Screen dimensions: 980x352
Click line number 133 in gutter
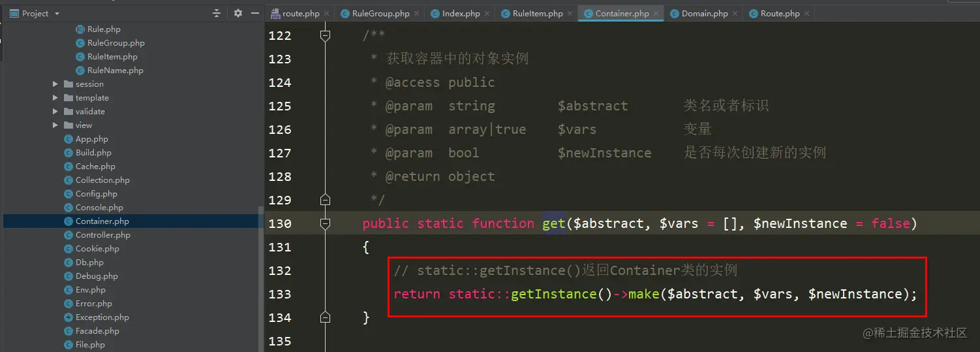(x=280, y=294)
